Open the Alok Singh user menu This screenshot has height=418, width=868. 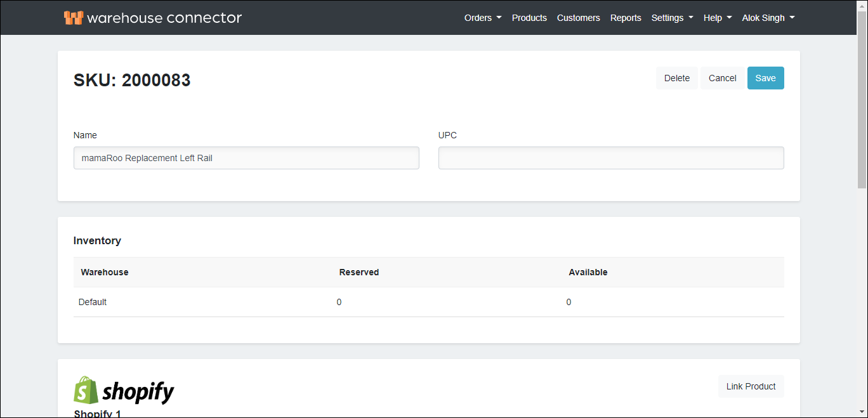768,18
